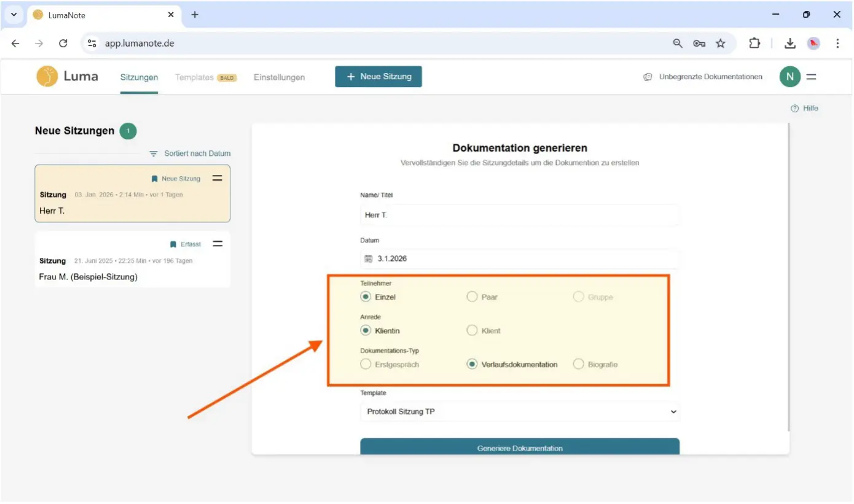Choose the Biografie documentation type
Image resolution: width=854 pixels, height=504 pixels.
point(578,365)
